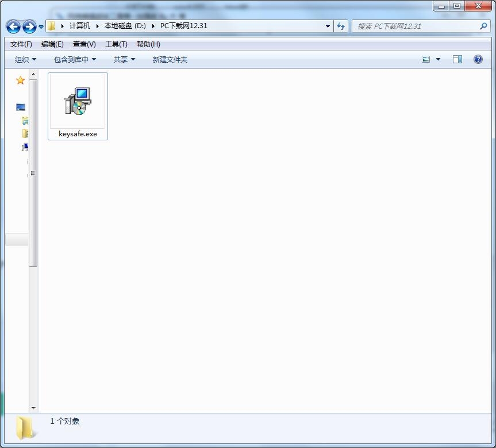Click 新建文件夹 button
This screenshot has width=496, height=448.
170,59
